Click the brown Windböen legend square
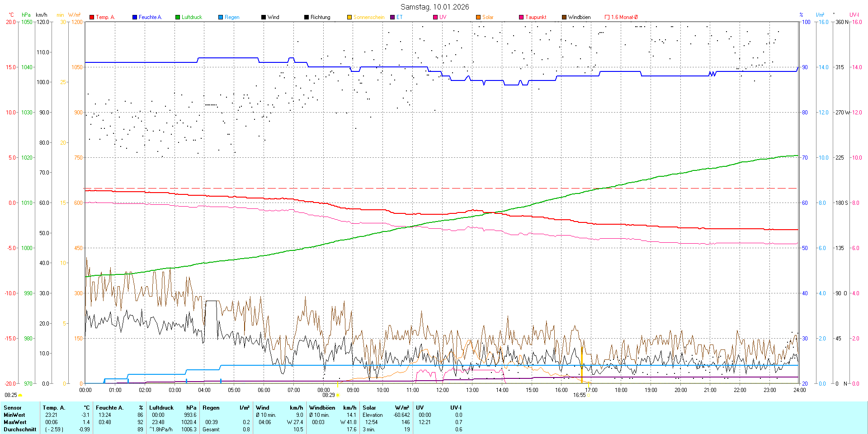 click(564, 17)
